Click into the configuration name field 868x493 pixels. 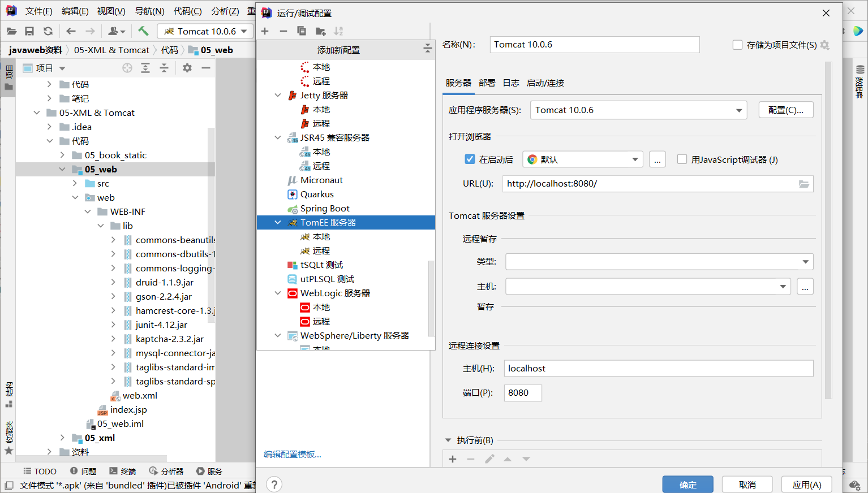point(594,45)
